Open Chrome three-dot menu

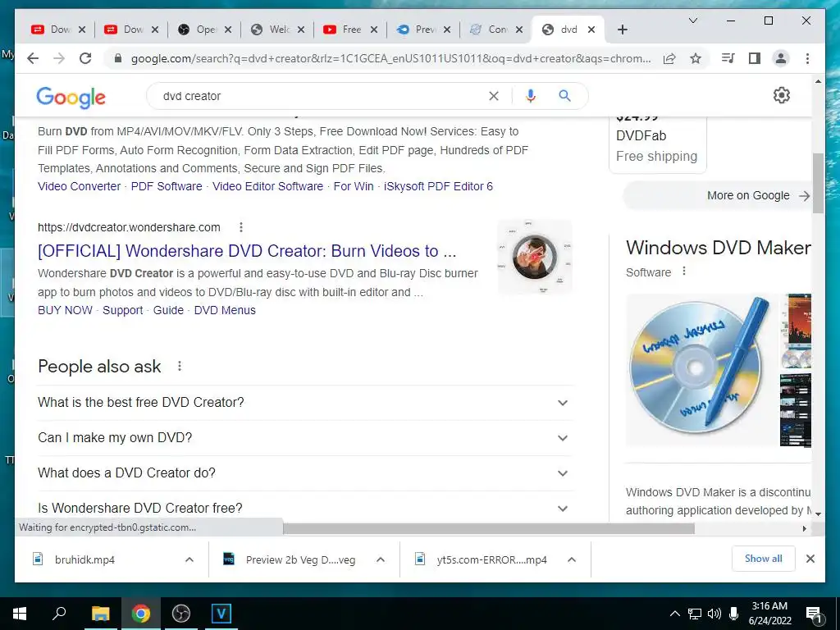point(807,58)
